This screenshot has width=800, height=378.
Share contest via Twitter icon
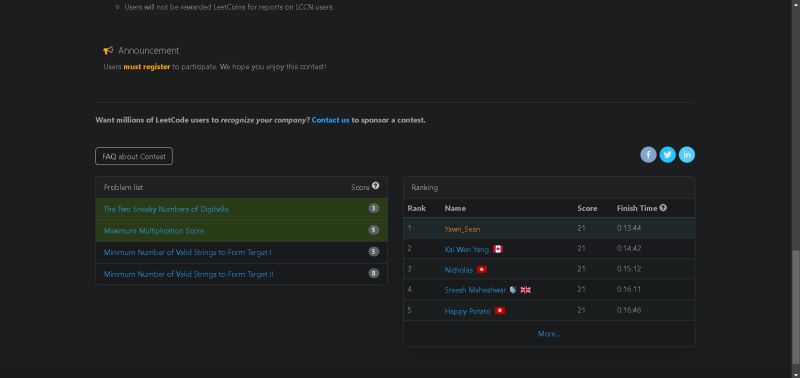coord(667,155)
